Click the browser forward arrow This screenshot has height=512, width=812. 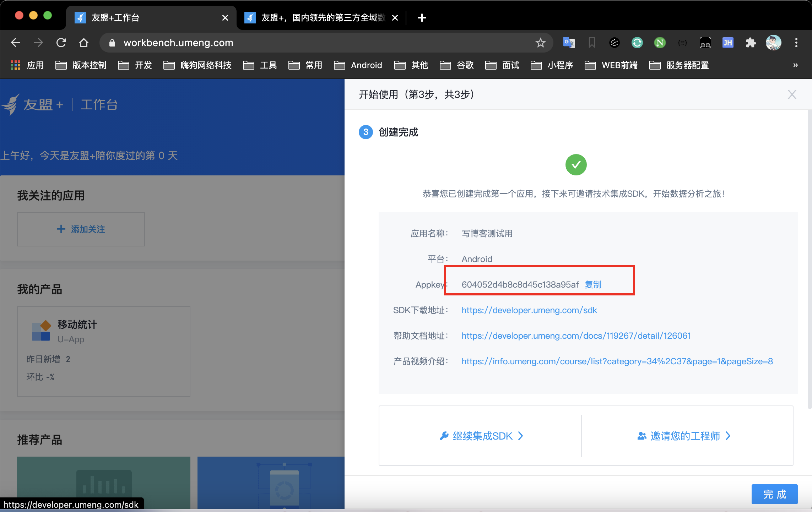coord(38,43)
